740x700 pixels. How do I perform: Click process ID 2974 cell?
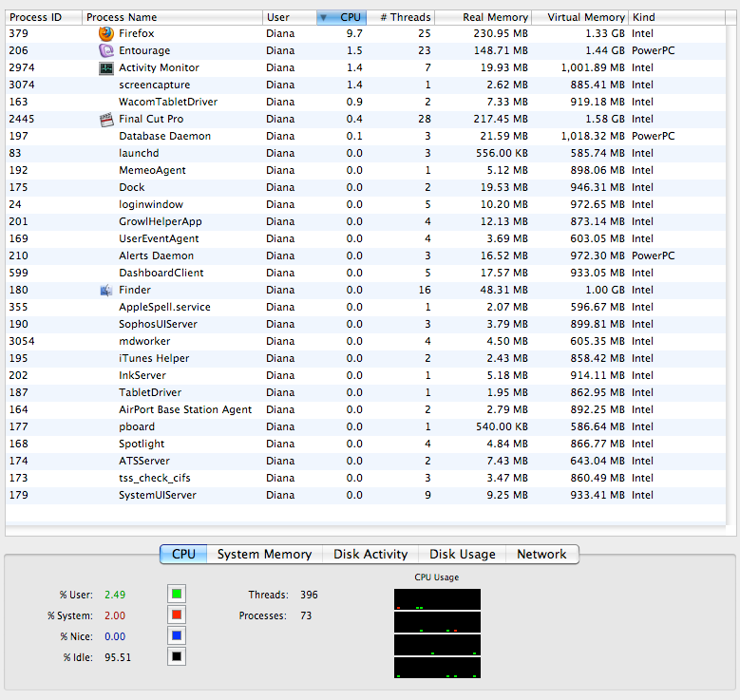click(x=22, y=68)
